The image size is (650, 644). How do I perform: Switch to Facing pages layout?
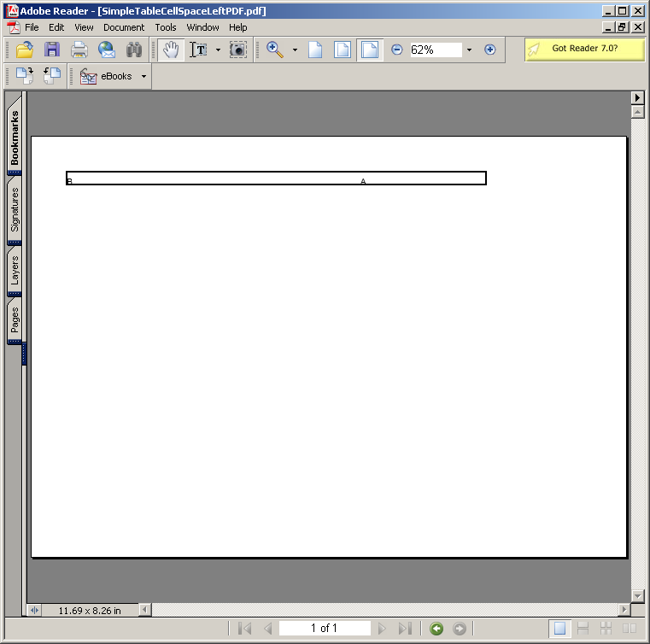pos(630,629)
